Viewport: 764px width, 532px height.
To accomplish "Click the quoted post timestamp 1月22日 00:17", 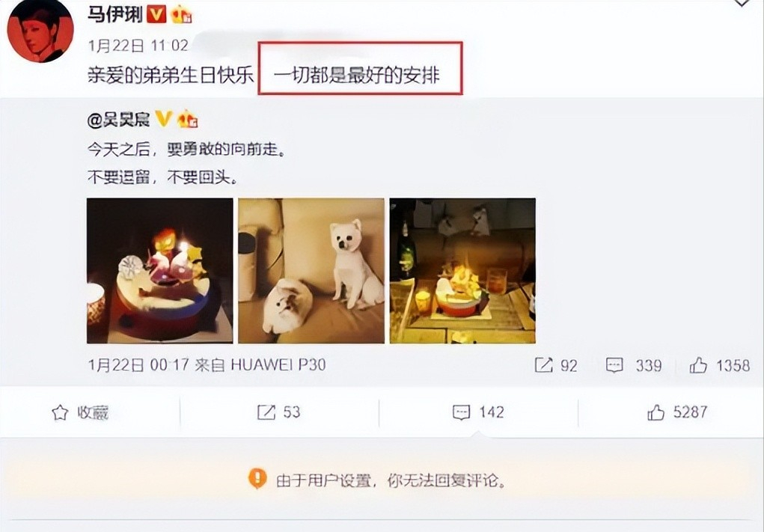I will [x=138, y=365].
